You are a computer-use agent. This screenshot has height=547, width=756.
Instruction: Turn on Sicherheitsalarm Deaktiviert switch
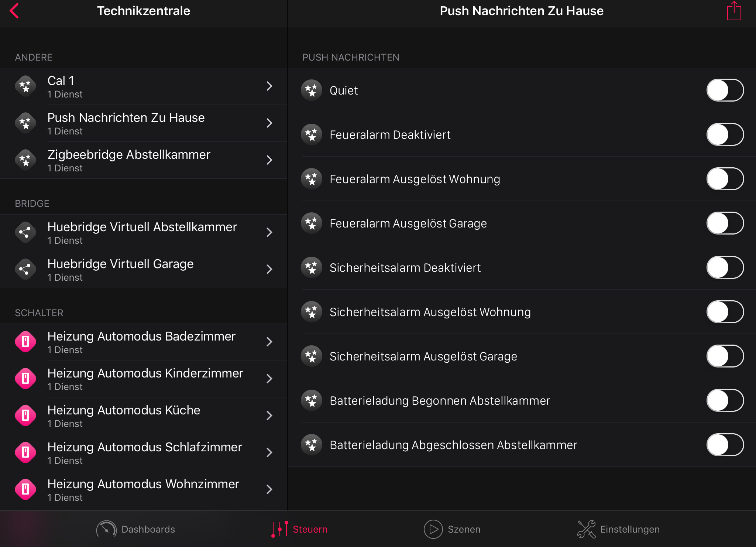725,268
